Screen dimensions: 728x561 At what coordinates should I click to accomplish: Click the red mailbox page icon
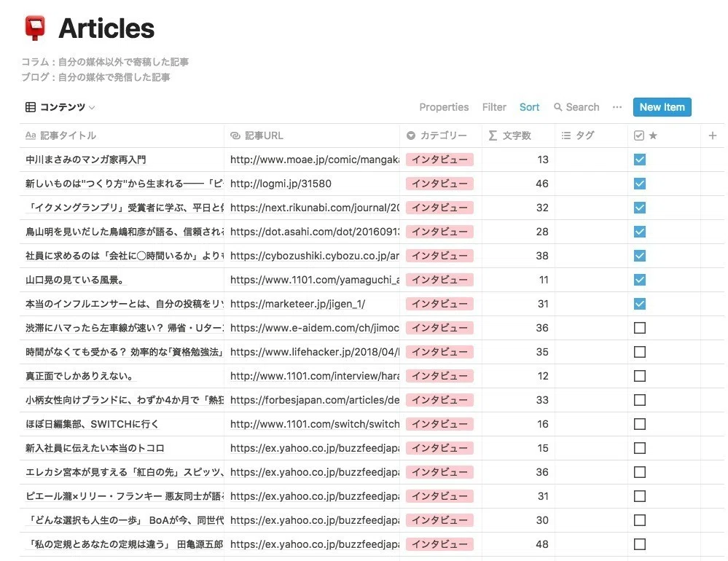coord(35,28)
